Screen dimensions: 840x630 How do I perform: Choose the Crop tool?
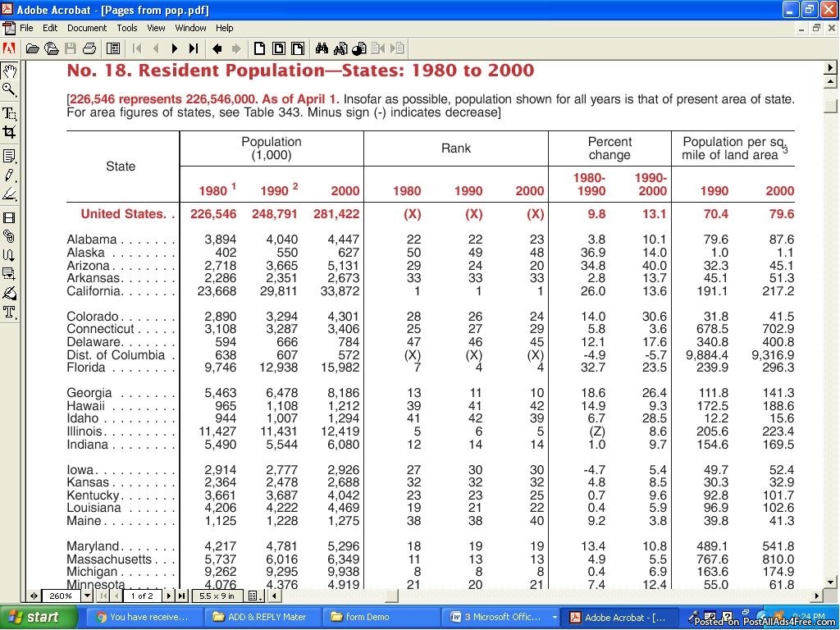[9, 132]
